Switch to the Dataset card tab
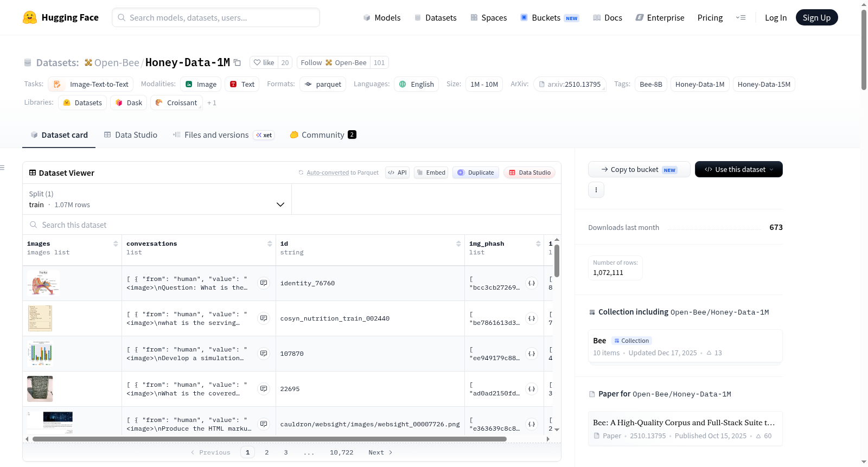868x467 pixels. click(x=59, y=135)
